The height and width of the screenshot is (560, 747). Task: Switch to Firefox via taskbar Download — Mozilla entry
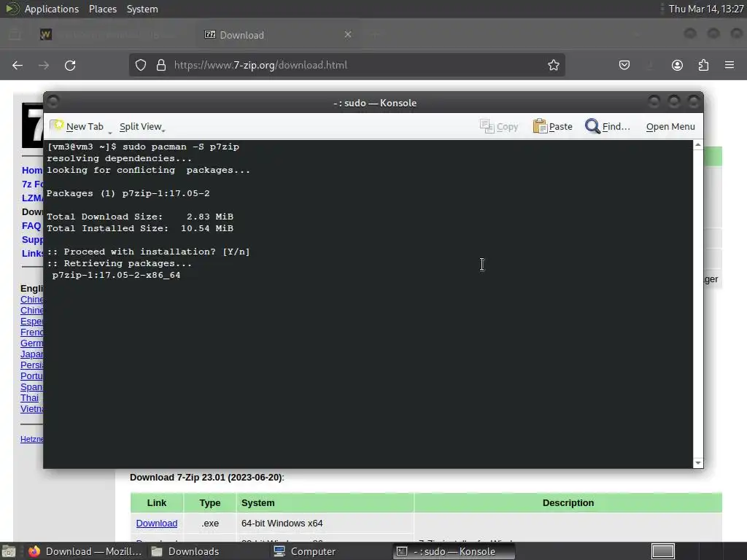[x=85, y=551]
